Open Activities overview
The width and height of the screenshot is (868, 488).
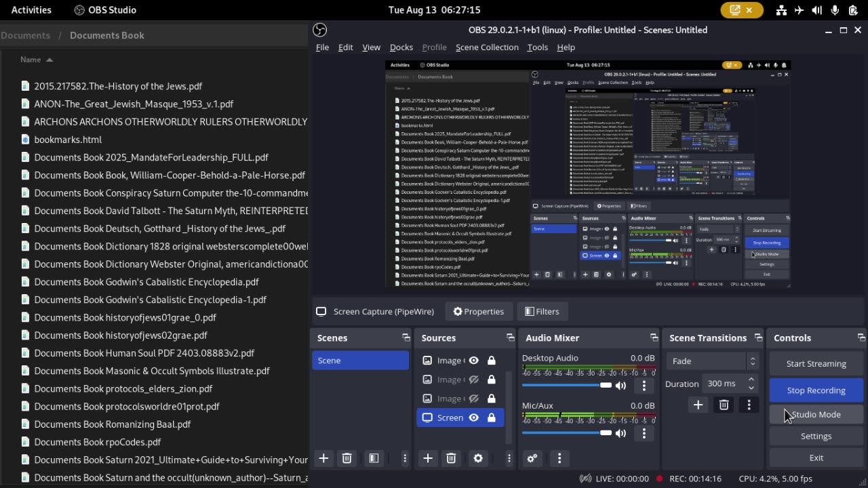31,10
